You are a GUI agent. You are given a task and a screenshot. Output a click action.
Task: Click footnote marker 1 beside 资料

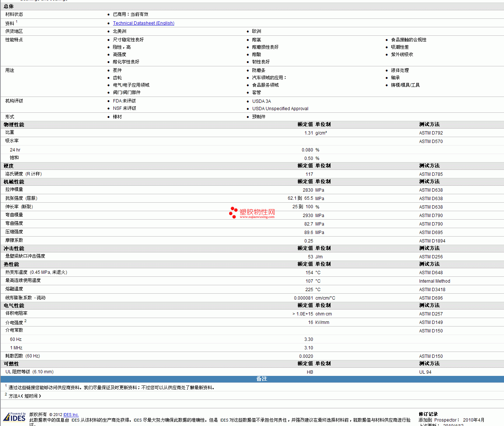pyautogui.click(x=17, y=22)
